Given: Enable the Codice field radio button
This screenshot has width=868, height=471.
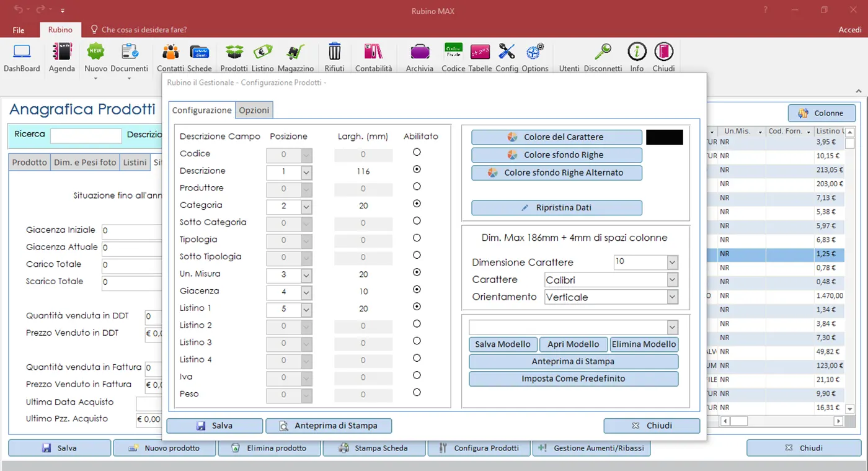Looking at the screenshot, I should pos(417,152).
